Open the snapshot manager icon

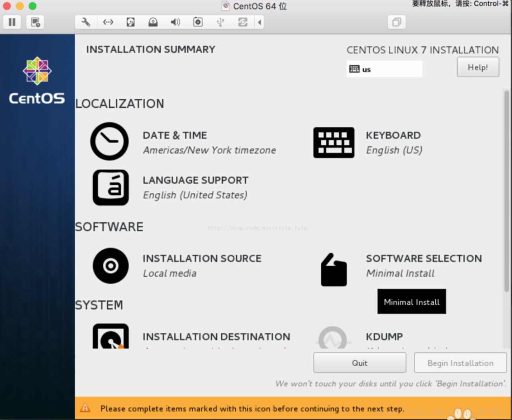(35, 22)
